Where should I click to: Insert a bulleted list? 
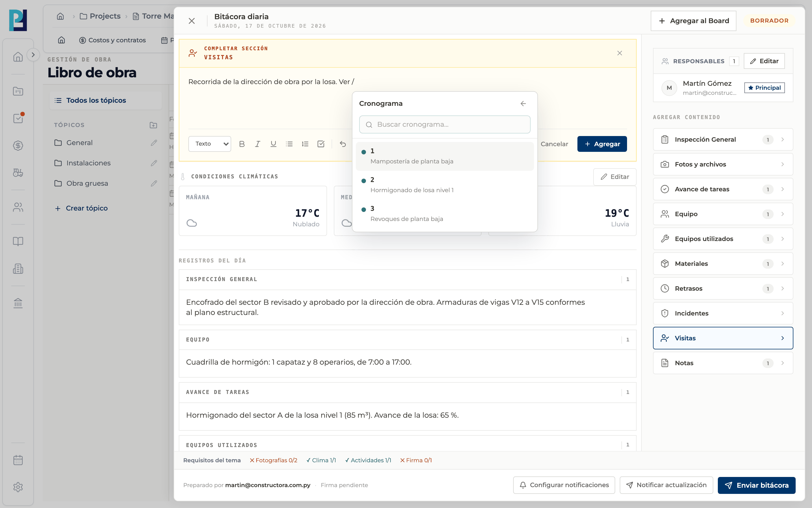(x=289, y=144)
